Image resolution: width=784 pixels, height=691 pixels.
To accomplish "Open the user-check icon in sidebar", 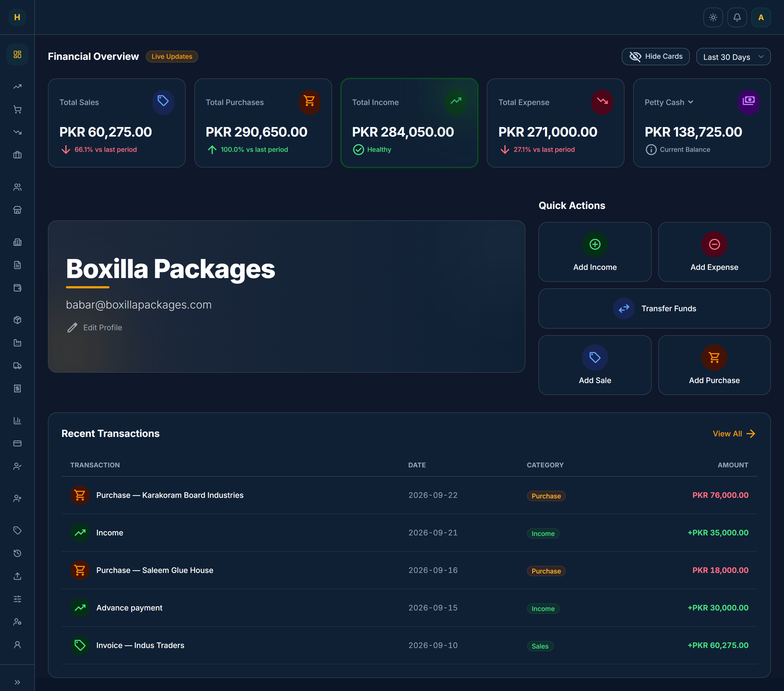I will click(x=17, y=466).
